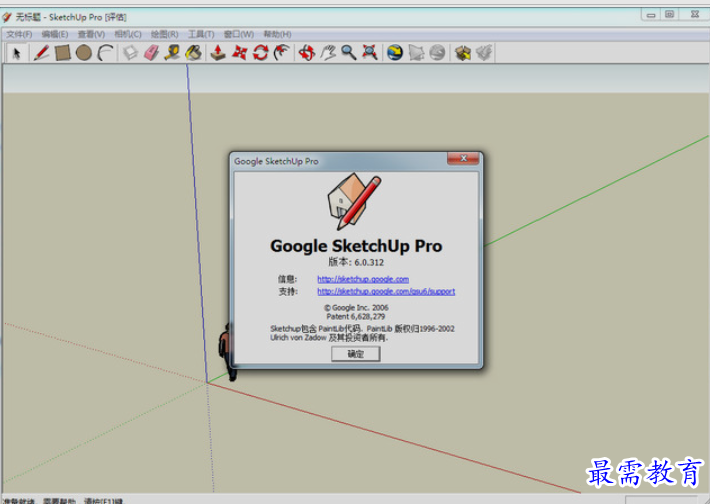The height and width of the screenshot is (504, 710).
Task: Open the 相机(C) menu
Action: click(x=128, y=34)
